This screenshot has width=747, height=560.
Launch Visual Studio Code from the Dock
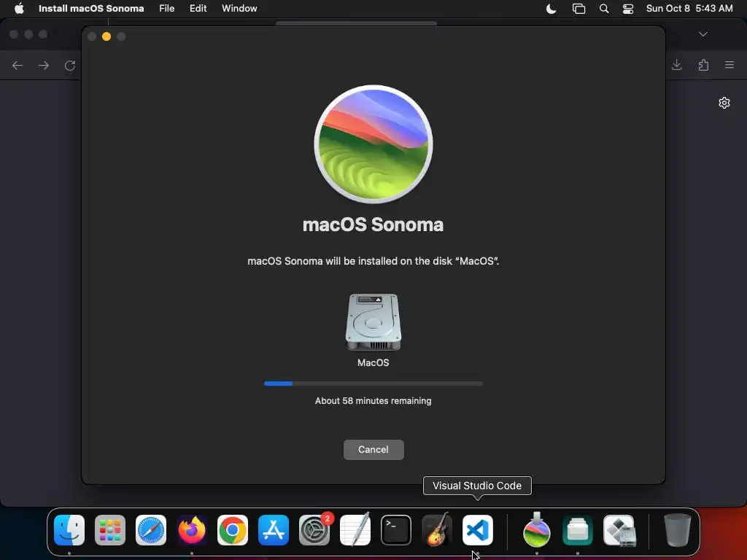tap(478, 529)
